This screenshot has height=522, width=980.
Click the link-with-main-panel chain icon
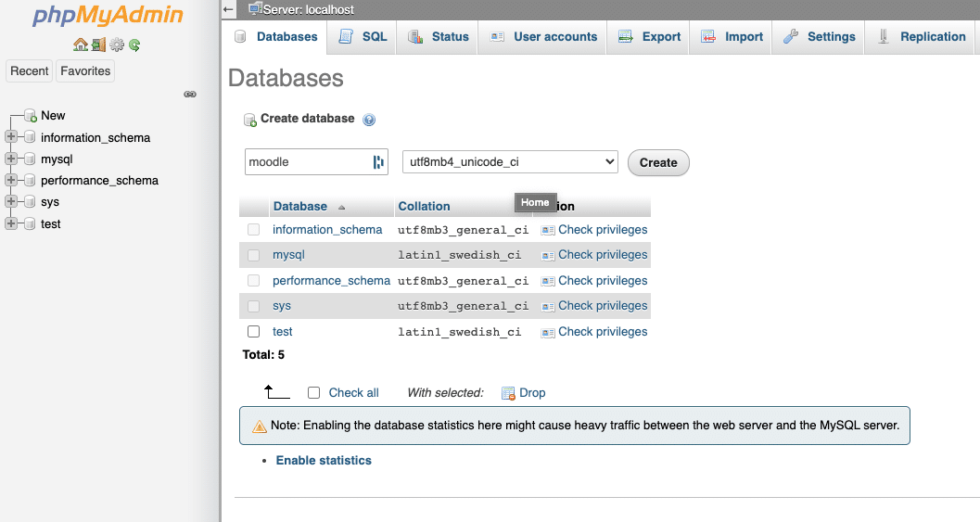190,95
